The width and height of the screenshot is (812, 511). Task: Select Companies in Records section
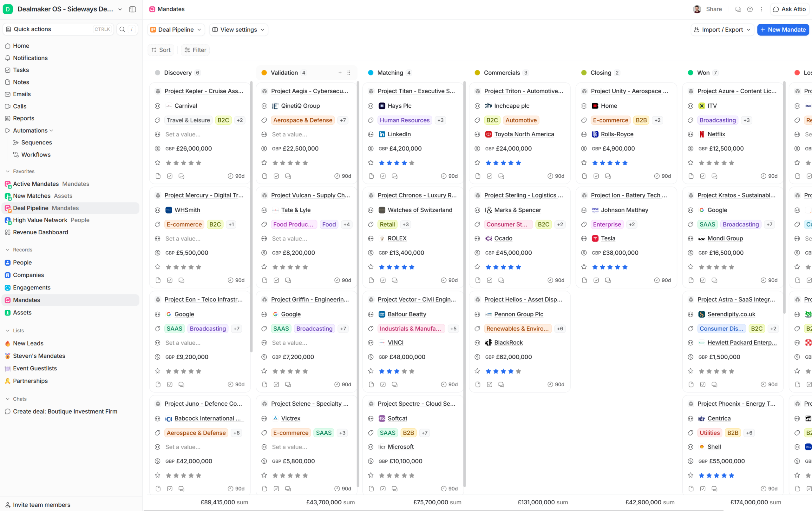pyautogui.click(x=28, y=275)
